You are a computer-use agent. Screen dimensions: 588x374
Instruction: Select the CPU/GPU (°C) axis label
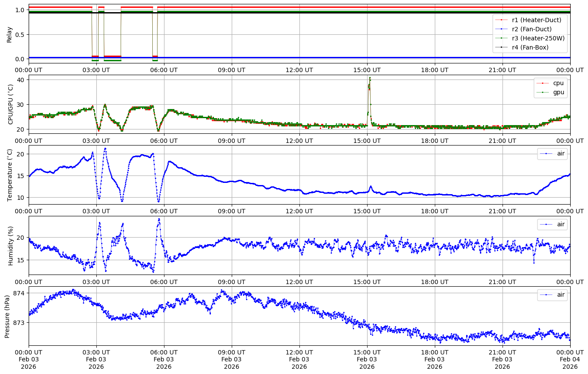tap(10, 104)
